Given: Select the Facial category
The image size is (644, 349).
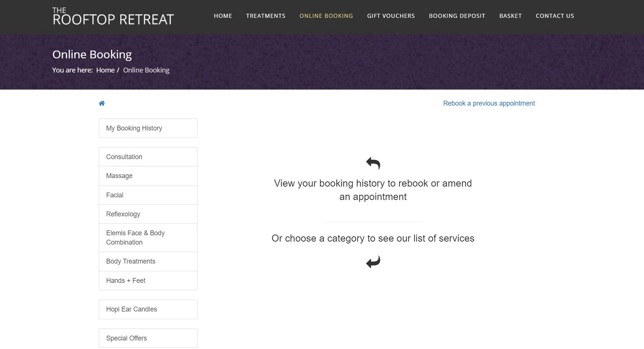Looking at the screenshot, I should (148, 195).
